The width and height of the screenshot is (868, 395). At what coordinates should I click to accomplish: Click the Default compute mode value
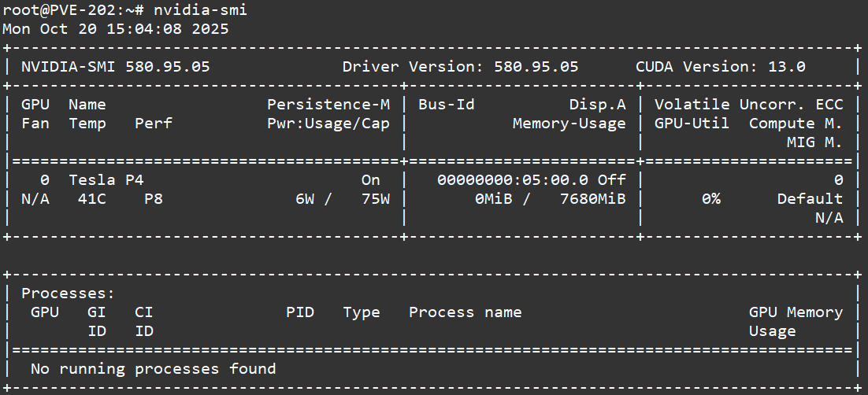tap(810, 199)
